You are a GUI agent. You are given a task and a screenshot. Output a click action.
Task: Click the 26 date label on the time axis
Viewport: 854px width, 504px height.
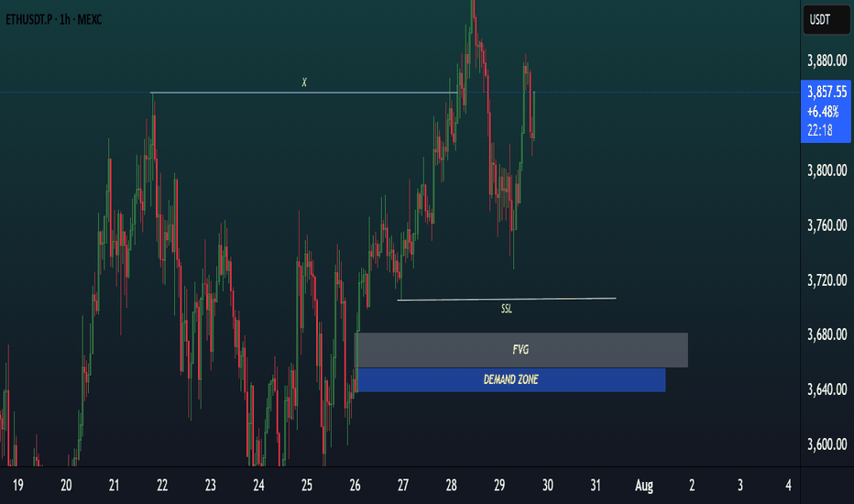(356, 485)
